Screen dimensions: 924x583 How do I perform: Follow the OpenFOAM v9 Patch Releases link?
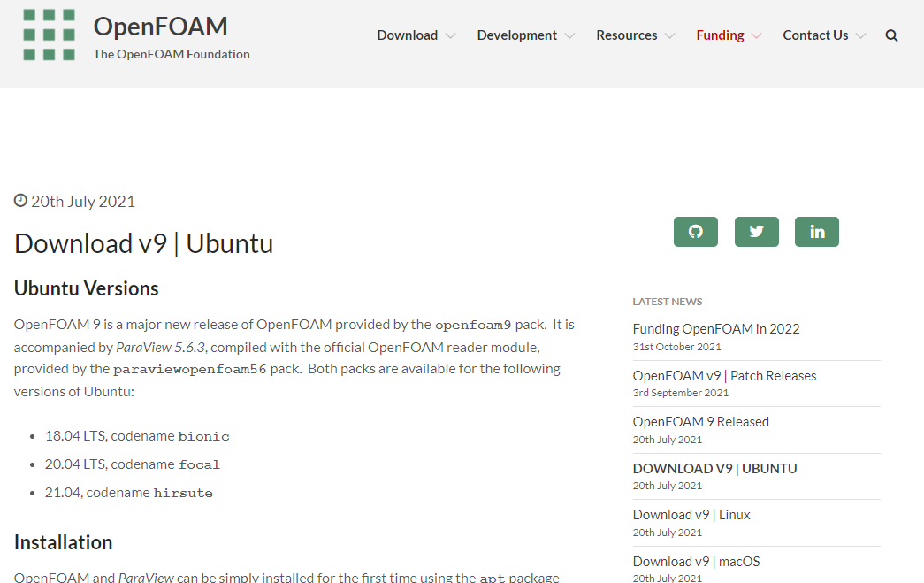pos(723,375)
